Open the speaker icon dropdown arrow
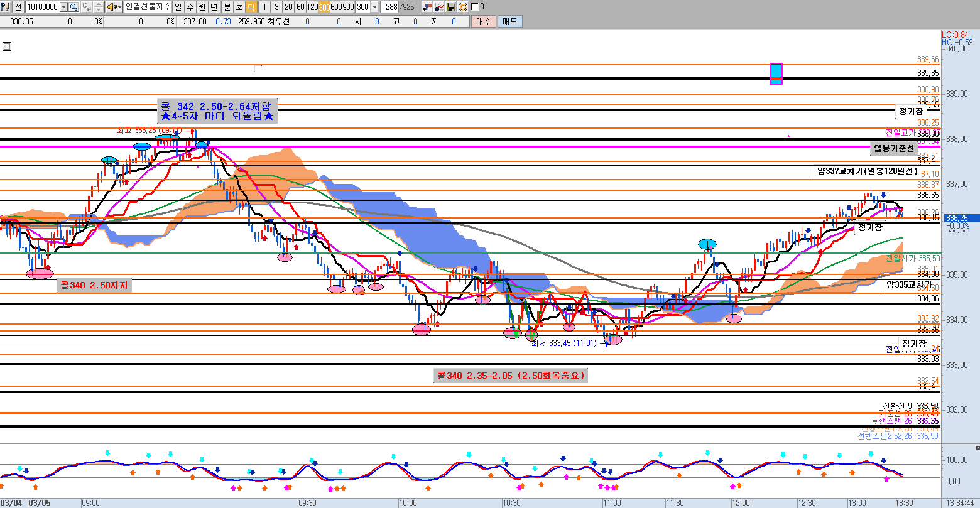The image size is (980, 508). click(x=119, y=7)
